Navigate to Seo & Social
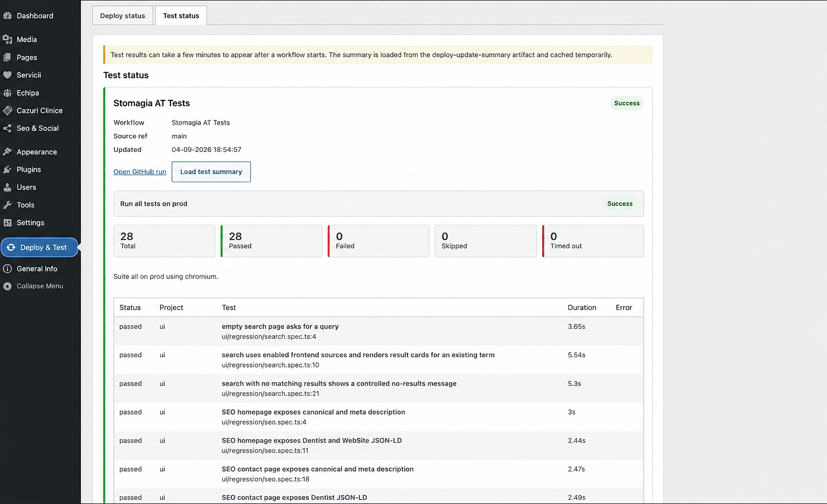The width and height of the screenshot is (827, 504). 38,129
